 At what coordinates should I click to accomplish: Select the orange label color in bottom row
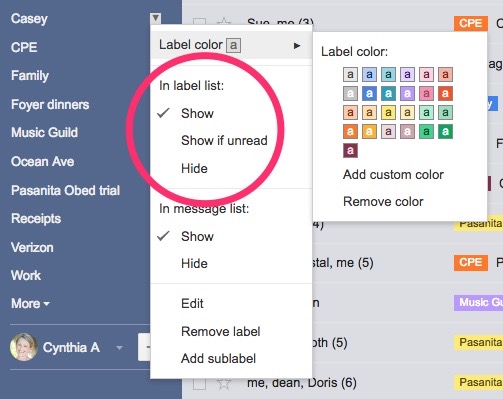[x=350, y=132]
